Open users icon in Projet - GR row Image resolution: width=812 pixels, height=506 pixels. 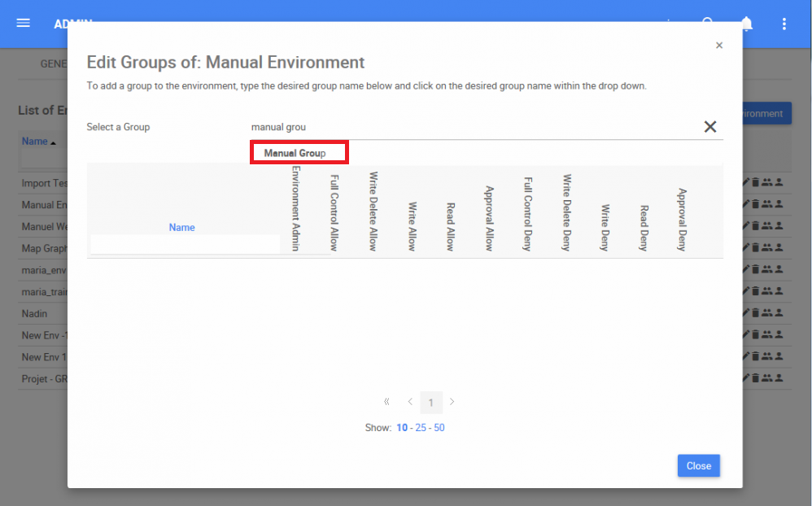pos(779,378)
